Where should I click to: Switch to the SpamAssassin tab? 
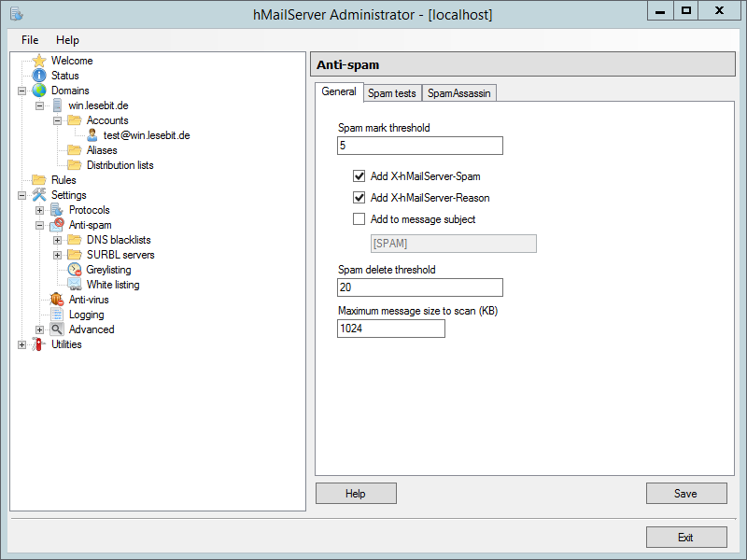click(x=458, y=93)
